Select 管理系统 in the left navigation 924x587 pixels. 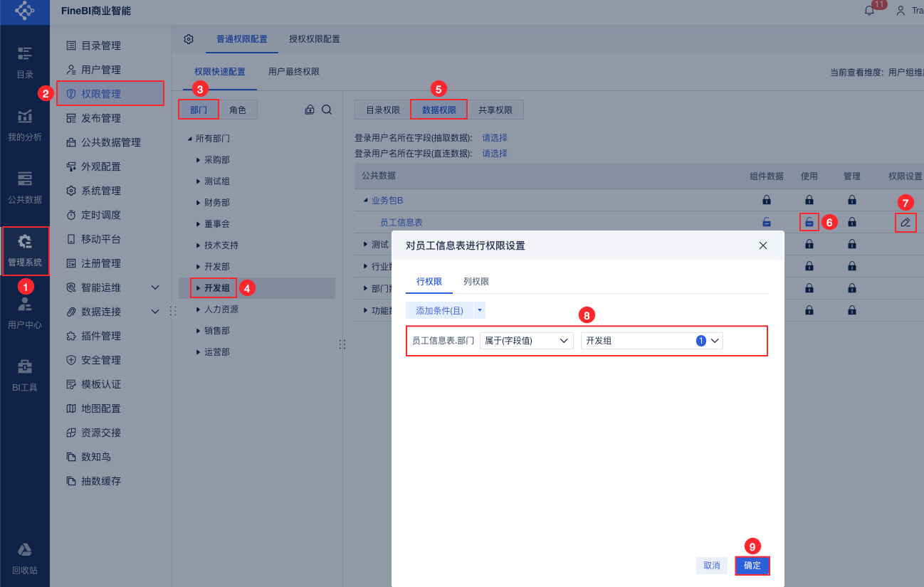(25, 250)
